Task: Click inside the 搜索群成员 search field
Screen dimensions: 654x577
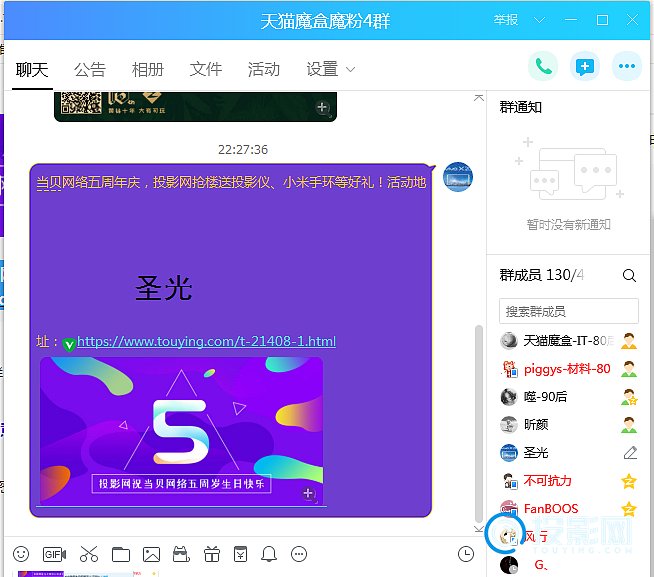Action: [568, 311]
